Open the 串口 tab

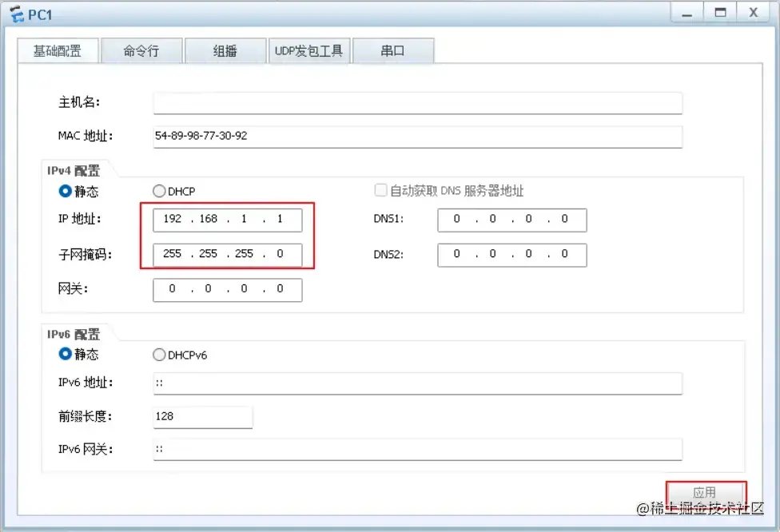pos(393,50)
